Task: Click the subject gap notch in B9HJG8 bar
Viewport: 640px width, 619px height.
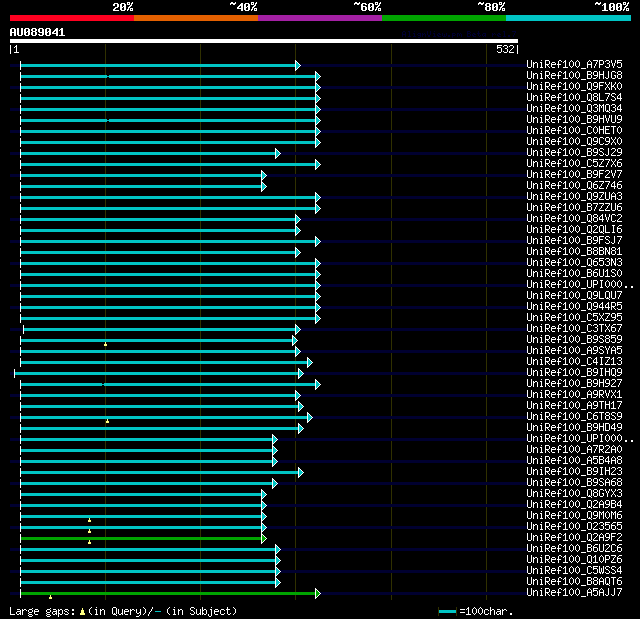Action: point(108,76)
